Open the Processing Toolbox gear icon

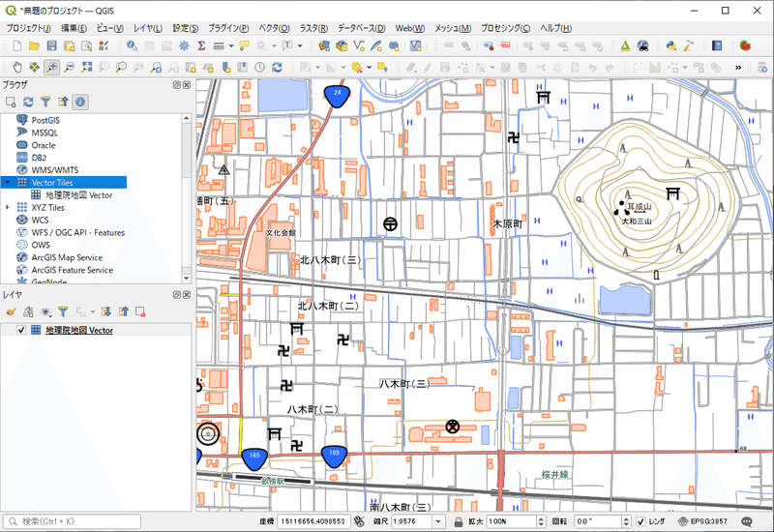coord(184,45)
